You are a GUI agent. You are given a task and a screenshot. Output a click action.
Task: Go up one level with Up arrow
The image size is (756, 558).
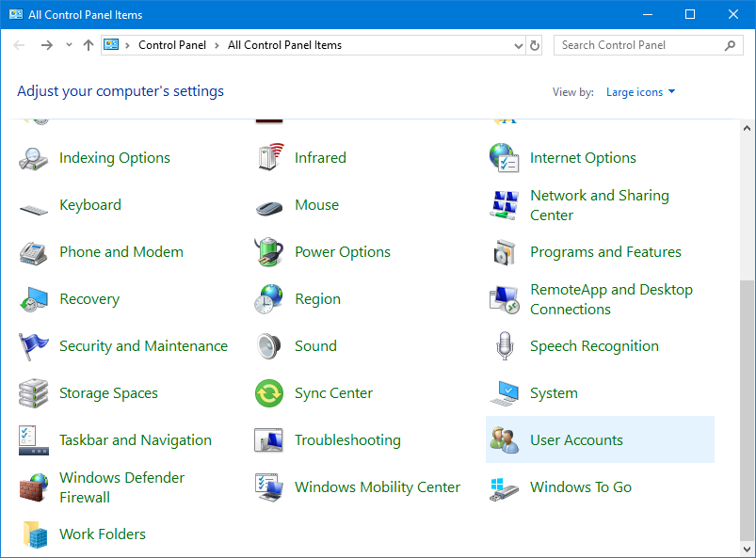[x=88, y=45]
